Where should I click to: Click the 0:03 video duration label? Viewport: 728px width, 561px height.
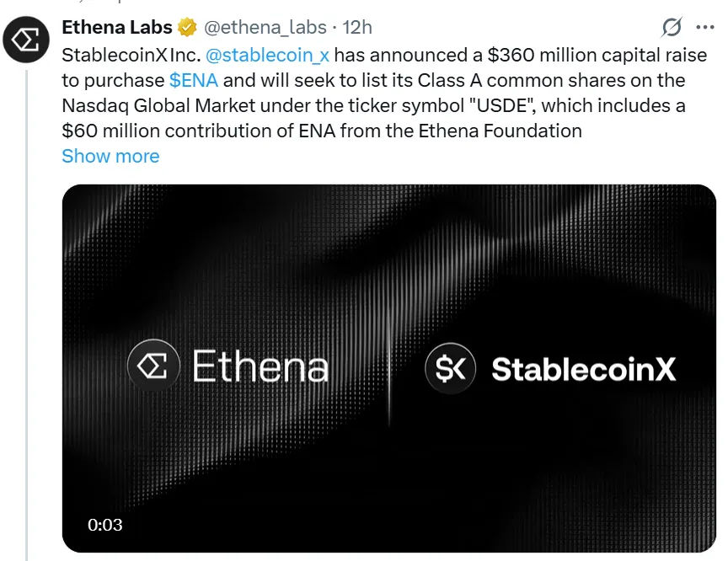pos(105,525)
